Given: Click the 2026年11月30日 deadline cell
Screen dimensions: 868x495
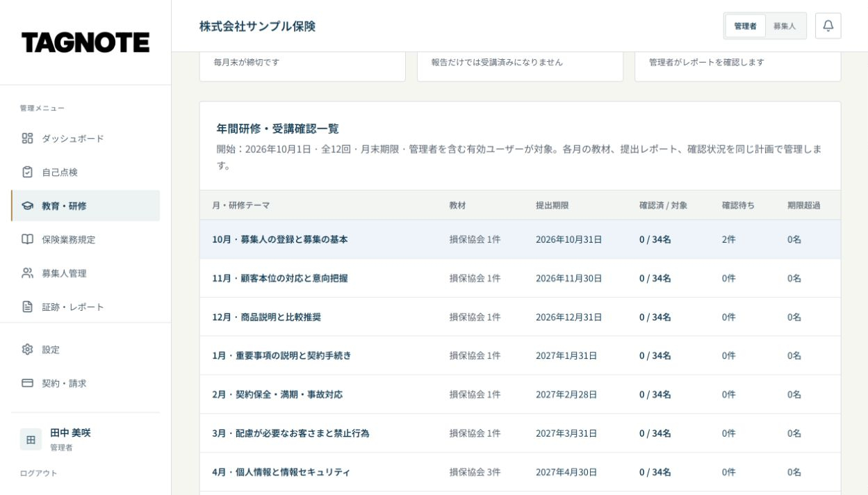Looking at the screenshot, I should tap(568, 278).
